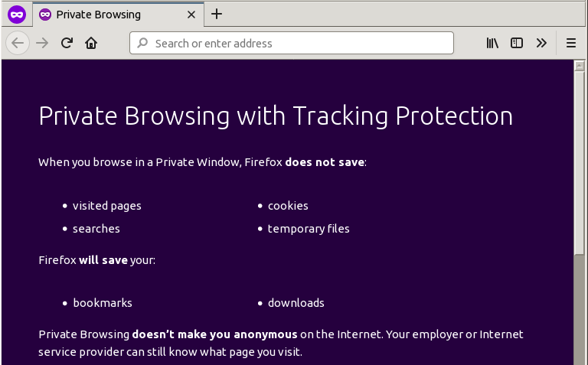
Task: Click the Private Browsing with Tracking Protection heading
Action: [276, 116]
